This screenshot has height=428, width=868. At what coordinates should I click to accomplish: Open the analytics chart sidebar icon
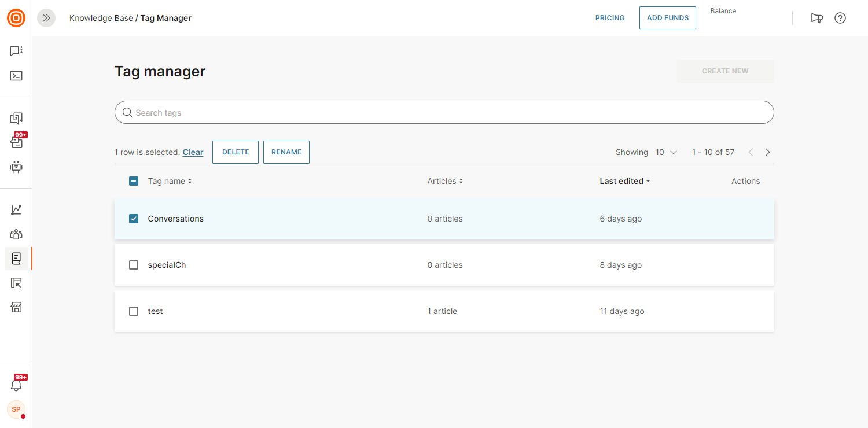click(x=16, y=210)
